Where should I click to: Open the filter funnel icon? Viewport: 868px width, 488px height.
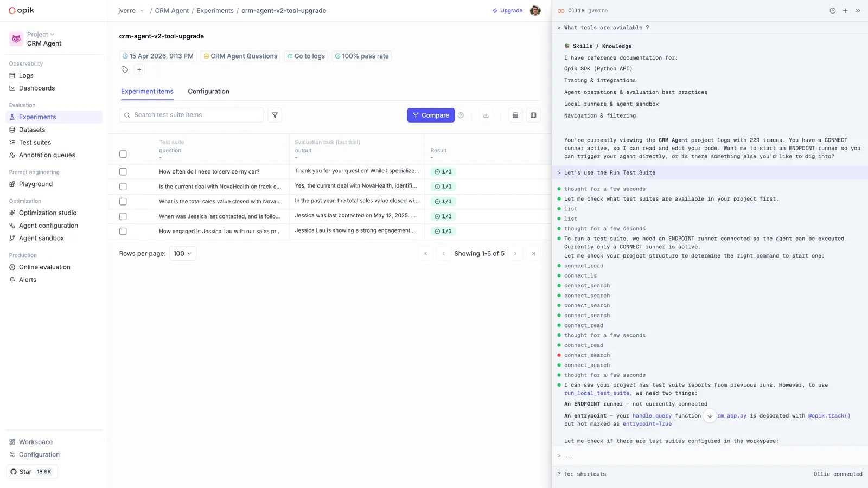tap(275, 115)
